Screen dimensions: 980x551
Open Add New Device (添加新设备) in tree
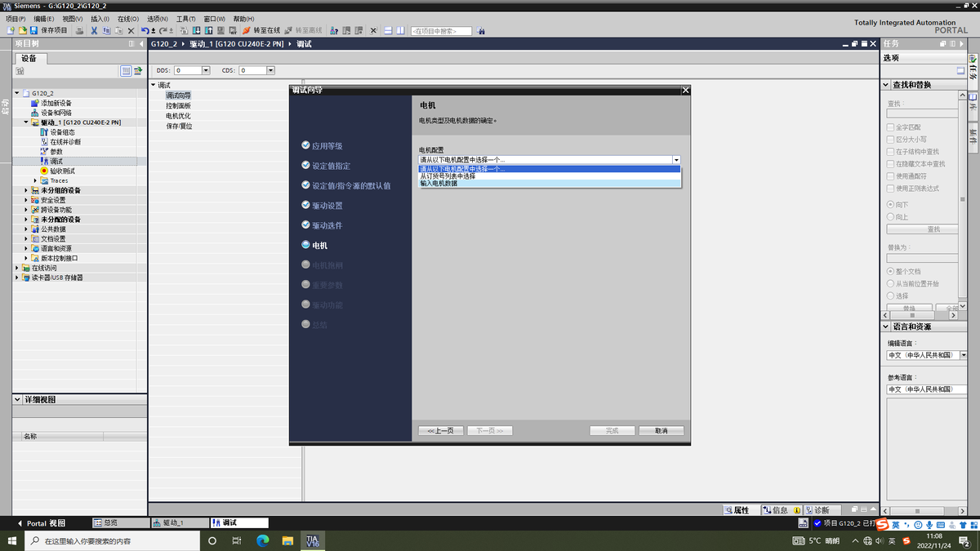click(56, 103)
